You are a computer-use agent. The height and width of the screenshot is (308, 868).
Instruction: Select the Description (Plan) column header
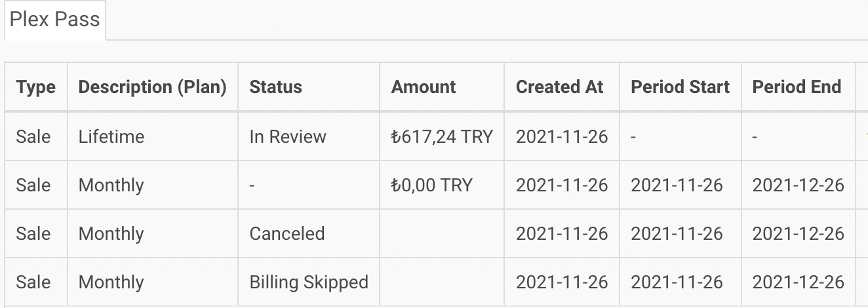tap(152, 87)
